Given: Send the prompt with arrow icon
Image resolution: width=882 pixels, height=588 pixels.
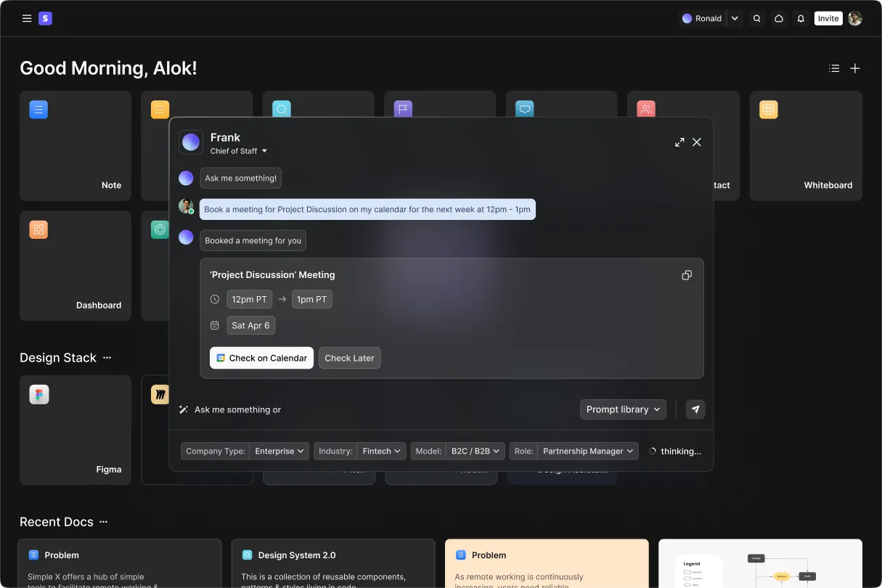Looking at the screenshot, I should (695, 409).
